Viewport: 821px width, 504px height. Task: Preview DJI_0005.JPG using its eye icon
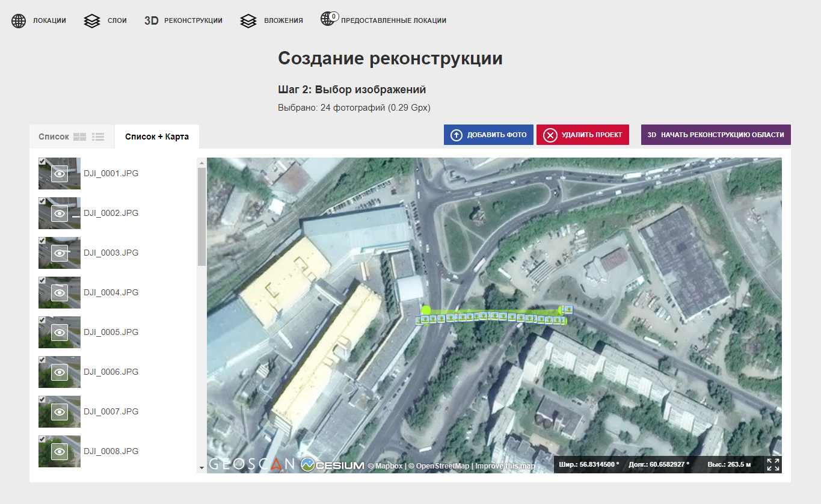coord(60,333)
